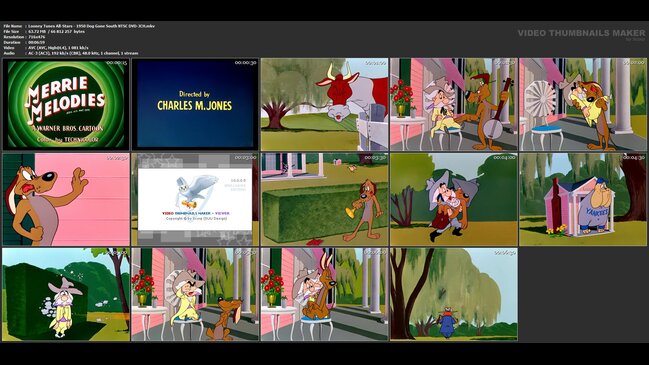Click the 00:04:30 timestamp on doghouse frame
The image size is (649, 365).
[x=634, y=158]
